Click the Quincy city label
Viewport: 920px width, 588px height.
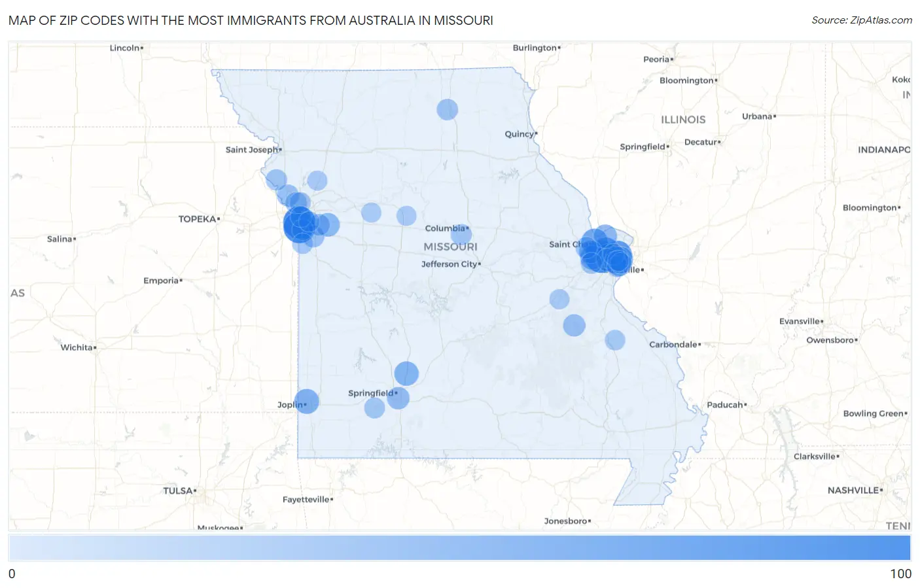point(520,134)
